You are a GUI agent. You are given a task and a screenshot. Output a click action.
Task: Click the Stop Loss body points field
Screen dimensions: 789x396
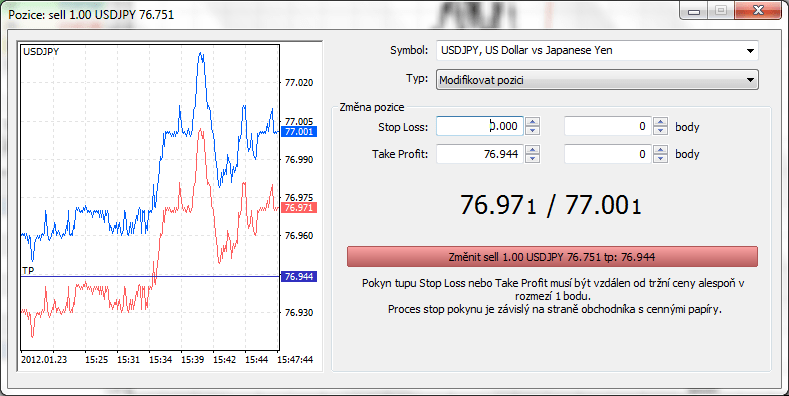point(607,126)
